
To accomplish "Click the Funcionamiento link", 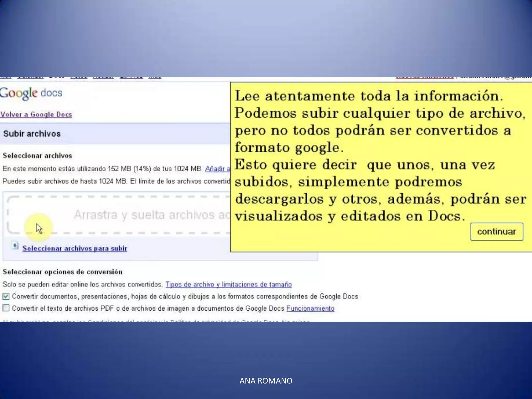I will [x=310, y=308].
